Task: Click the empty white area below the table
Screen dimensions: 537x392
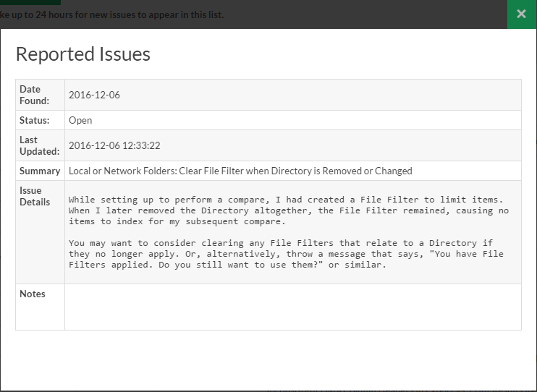Action: 268,359
